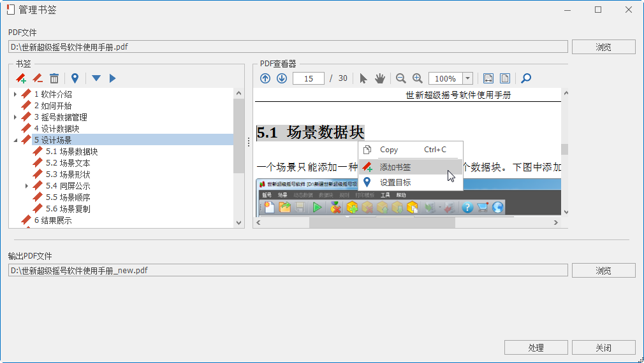
Task: Click the move bookmark down triangle icon
Action: pyautogui.click(x=96, y=78)
